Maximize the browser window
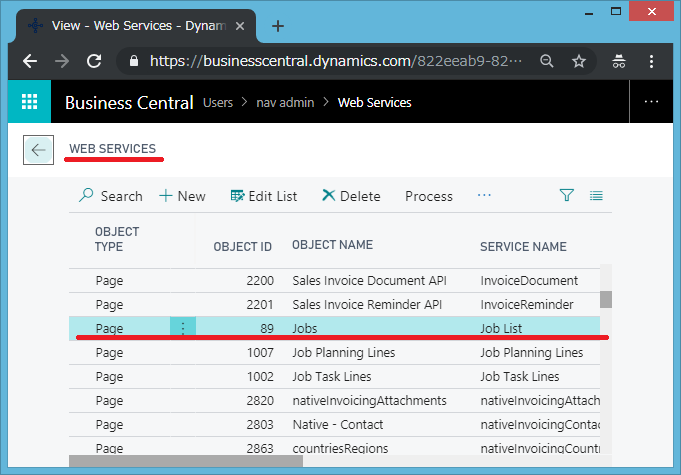 click(616, 11)
